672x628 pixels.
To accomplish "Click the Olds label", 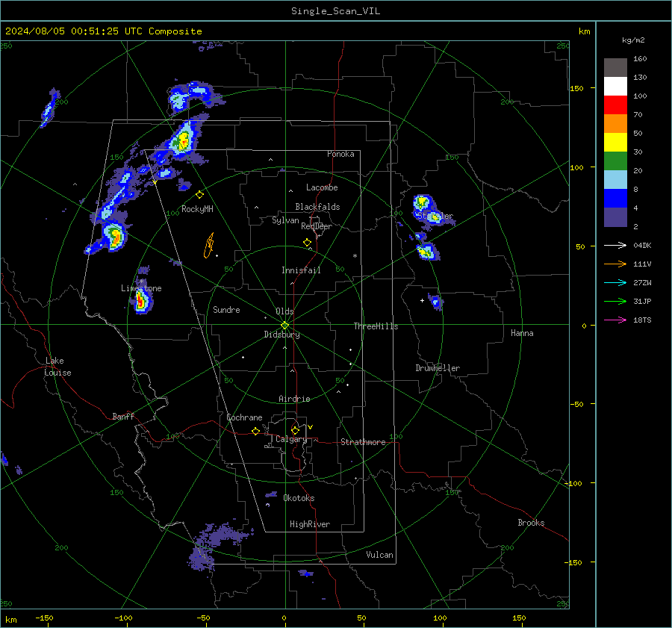I will [284, 311].
